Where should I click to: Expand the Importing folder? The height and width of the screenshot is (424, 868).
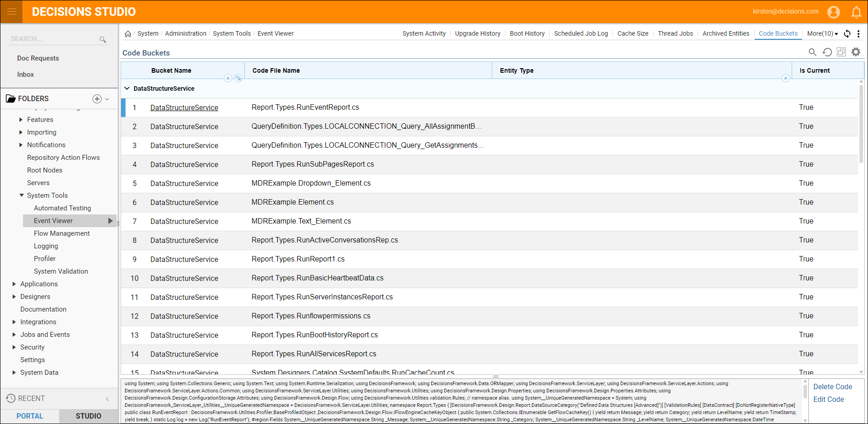pyautogui.click(x=21, y=132)
